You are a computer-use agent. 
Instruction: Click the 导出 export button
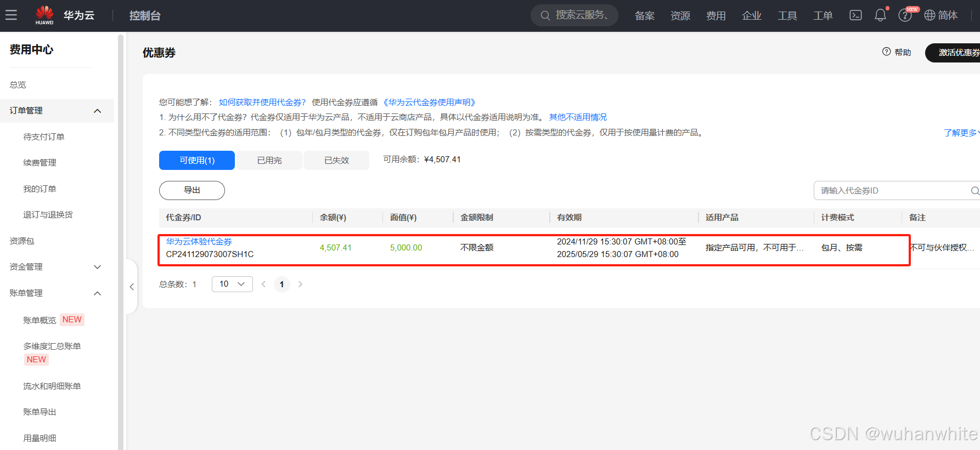click(192, 190)
